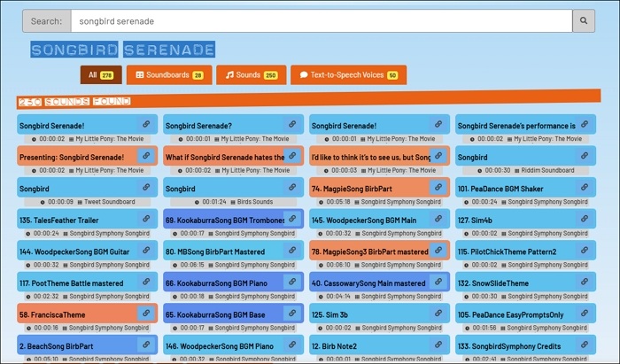This screenshot has height=364, width=620.
Task: Switch to the Sounds 250 tab
Action: click(251, 74)
